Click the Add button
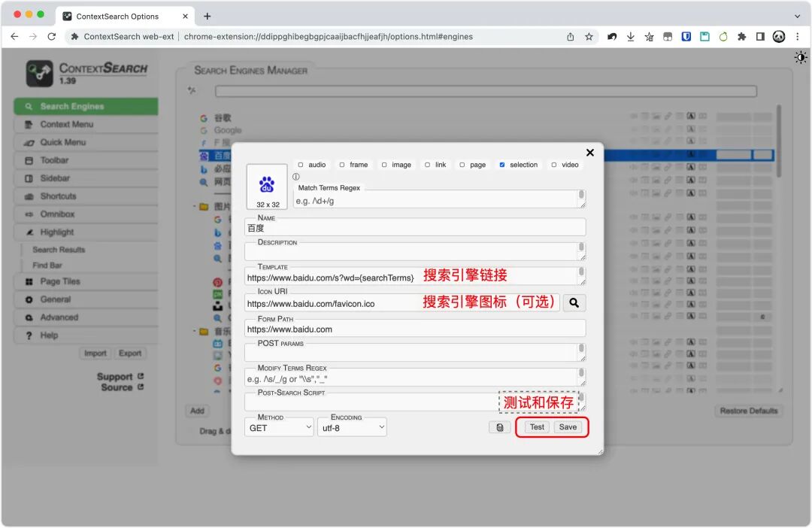Viewport: 812px width, 528px height. (x=197, y=411)
